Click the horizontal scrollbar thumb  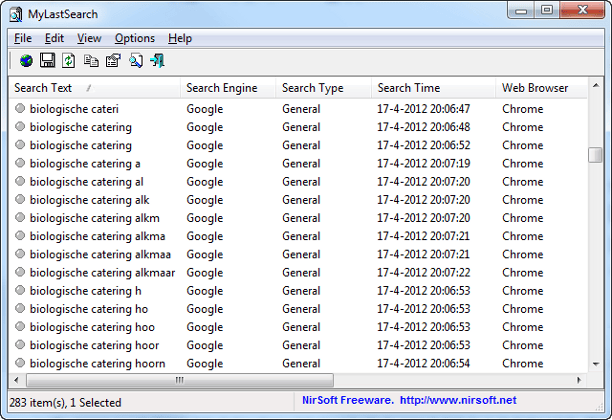[179, 380]
